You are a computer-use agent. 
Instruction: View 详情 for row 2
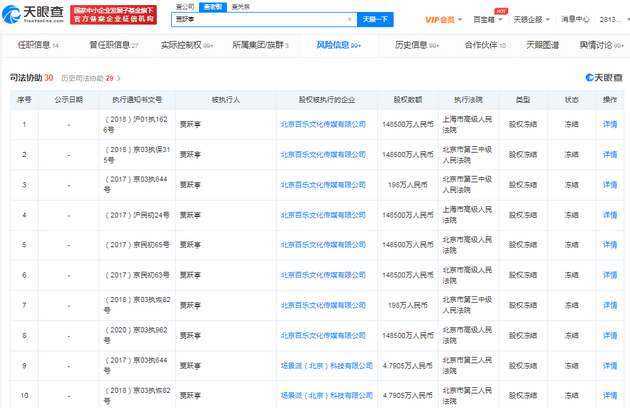point(610,155)
